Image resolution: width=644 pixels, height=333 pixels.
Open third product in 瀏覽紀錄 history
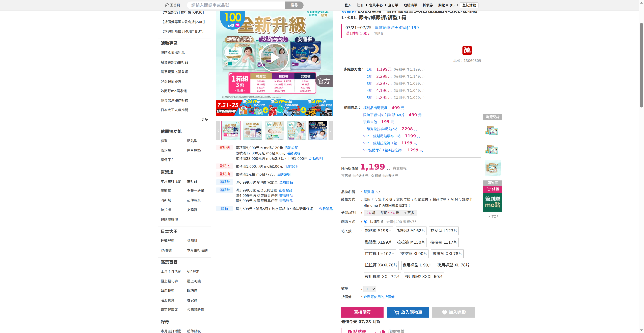[493, 168]
